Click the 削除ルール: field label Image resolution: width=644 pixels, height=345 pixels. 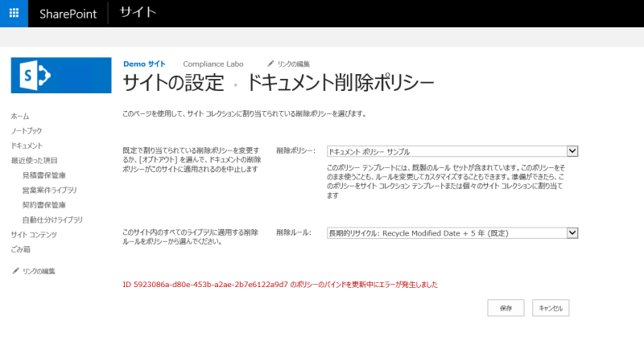pos(294,232)
